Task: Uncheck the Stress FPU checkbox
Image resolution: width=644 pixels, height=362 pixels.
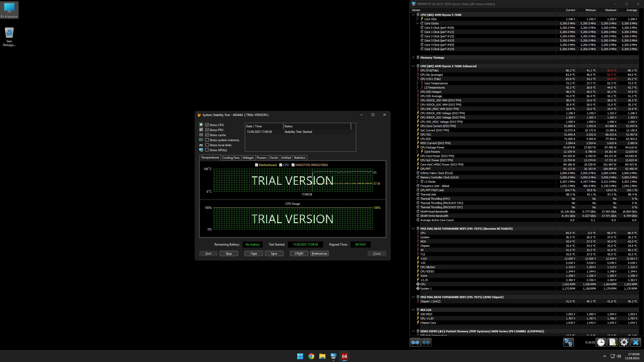Action: tap(207, 130)
